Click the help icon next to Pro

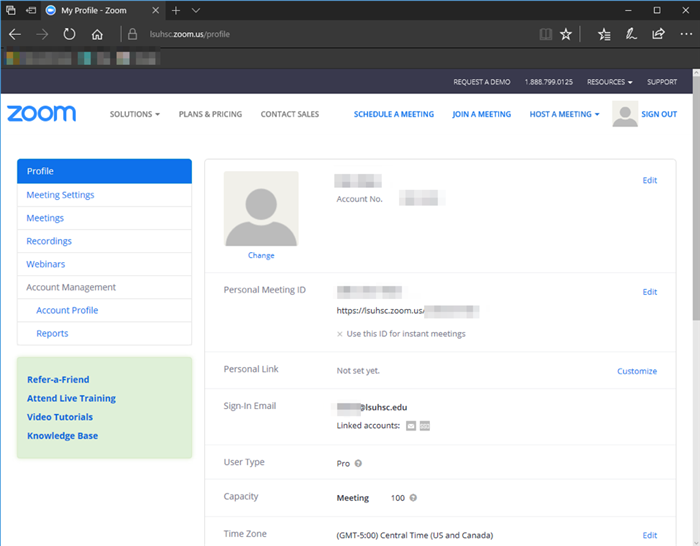point(359,463)
